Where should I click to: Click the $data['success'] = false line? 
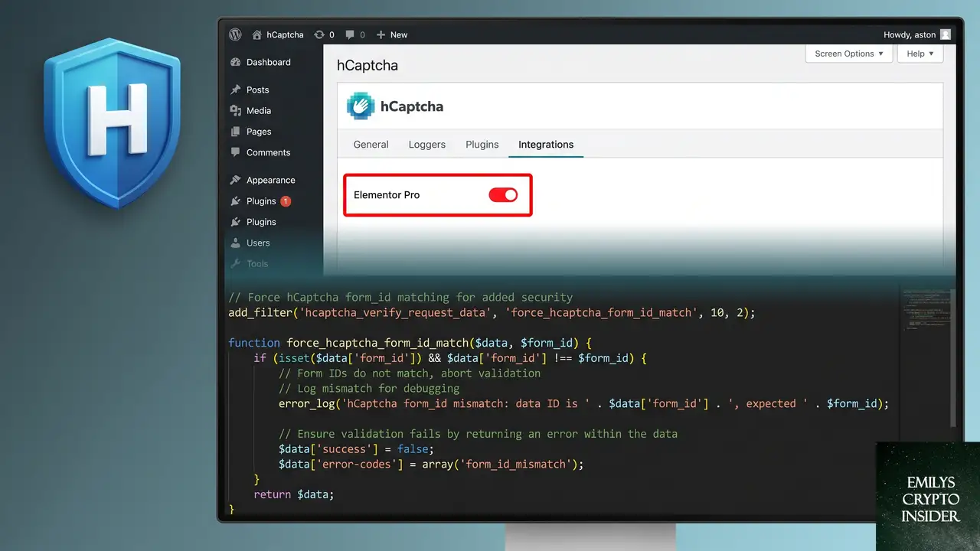click(356, 449)
